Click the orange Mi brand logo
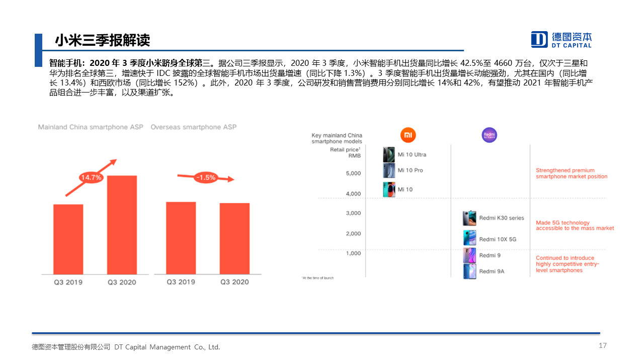The height and width of the screenshot is (362, 644). [408, 135]
